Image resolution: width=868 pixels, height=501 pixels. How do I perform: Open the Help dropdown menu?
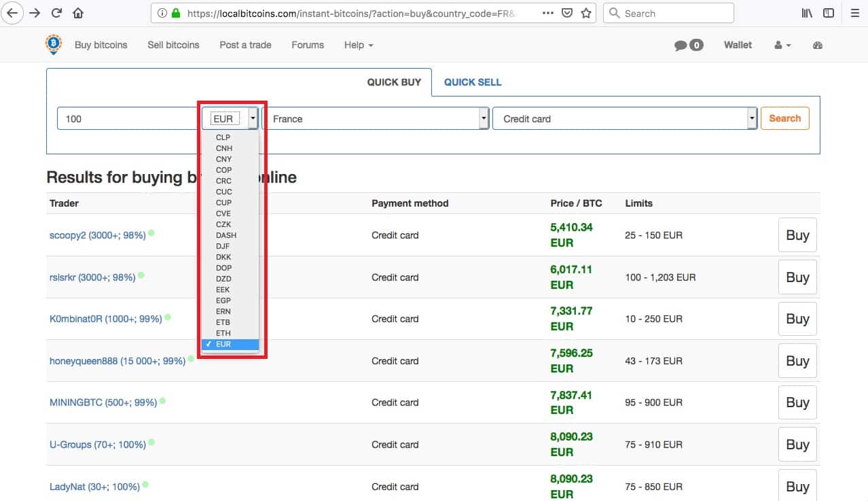(359, 45)
